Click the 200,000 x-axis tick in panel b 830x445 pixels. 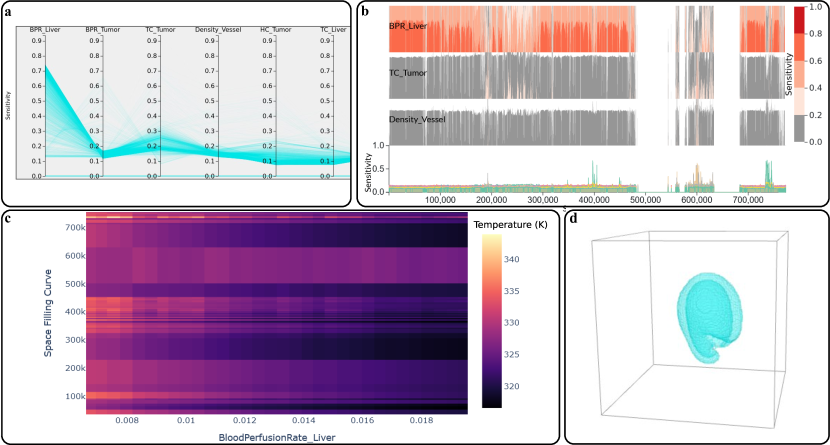[x=492, y=200]
